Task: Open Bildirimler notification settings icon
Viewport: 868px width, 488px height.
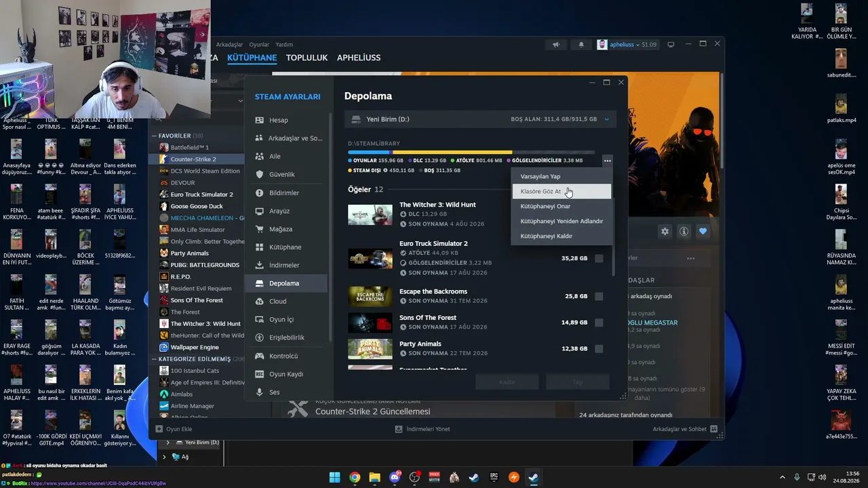Action: pyautogui.click(x=259, y=192)
